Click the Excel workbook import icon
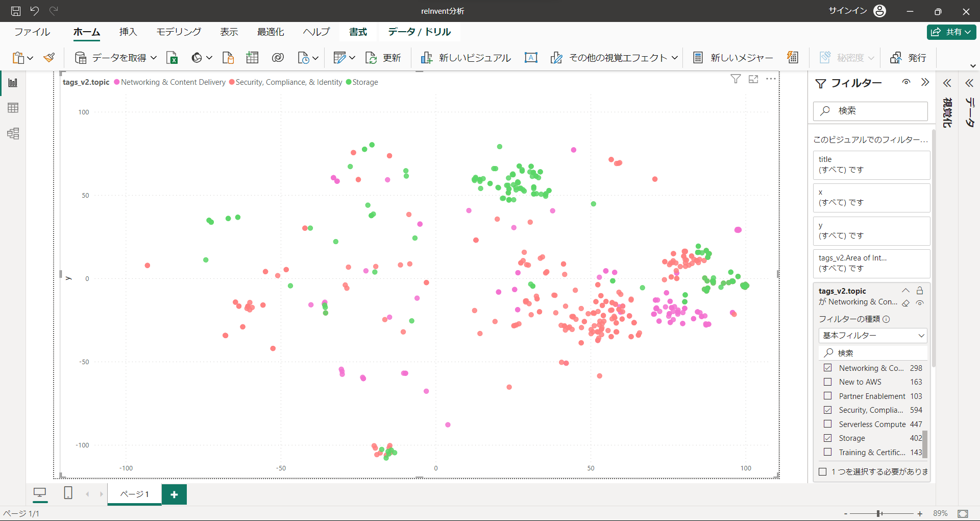Viewport: 980px width, 521px height. pos(172,58)
